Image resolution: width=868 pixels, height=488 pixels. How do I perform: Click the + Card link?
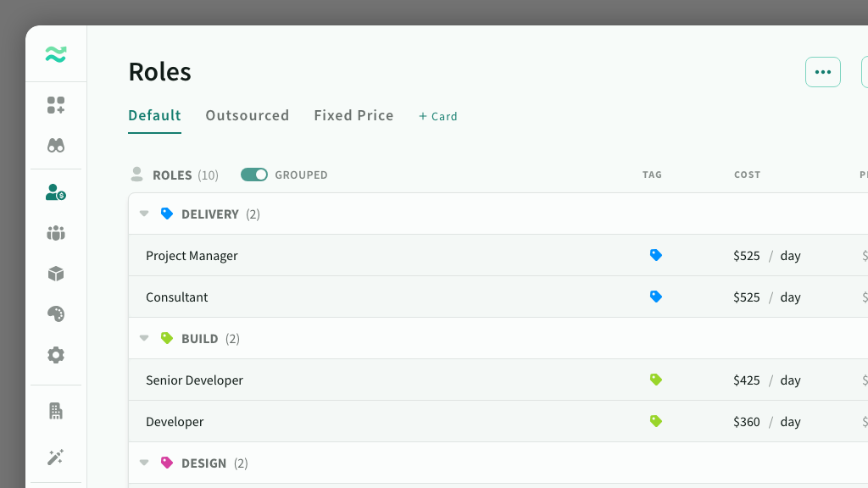pos(438,116)
